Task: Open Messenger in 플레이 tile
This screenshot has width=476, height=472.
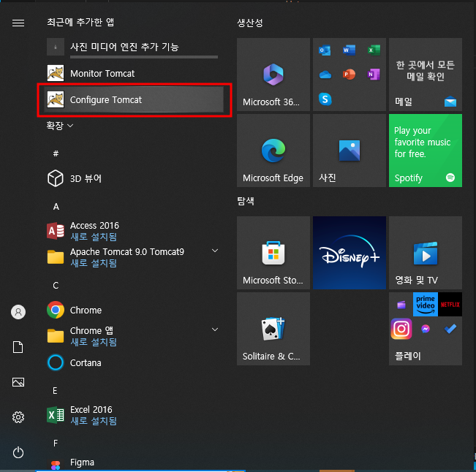Action: pos(426,329)
